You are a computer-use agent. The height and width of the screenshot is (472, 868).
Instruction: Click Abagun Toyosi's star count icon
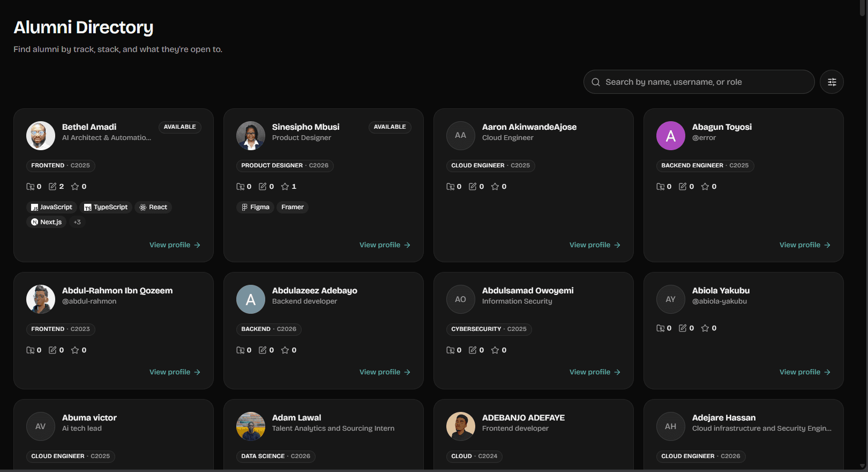click(705, 187)
